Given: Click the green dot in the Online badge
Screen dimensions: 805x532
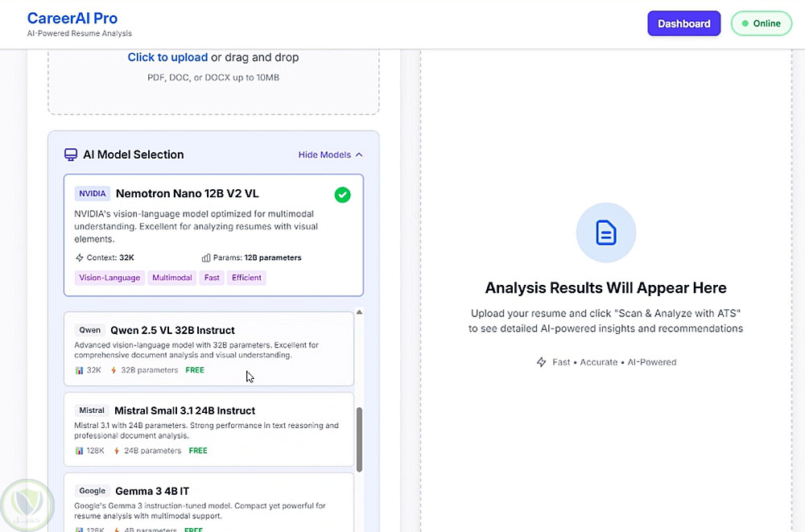Looking at the screenshot, I should 745,23.
